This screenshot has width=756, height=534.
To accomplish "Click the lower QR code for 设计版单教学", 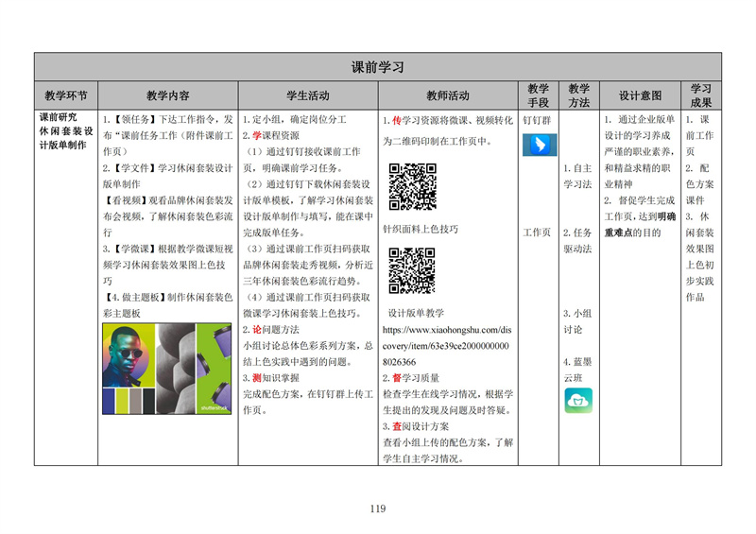I will 412,270.
